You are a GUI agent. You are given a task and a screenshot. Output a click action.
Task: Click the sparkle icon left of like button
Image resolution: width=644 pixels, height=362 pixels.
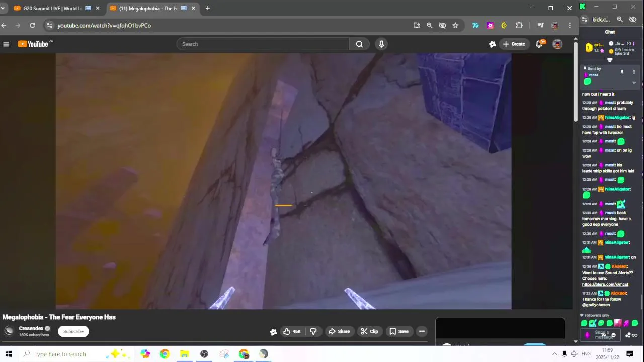[273, 332]
